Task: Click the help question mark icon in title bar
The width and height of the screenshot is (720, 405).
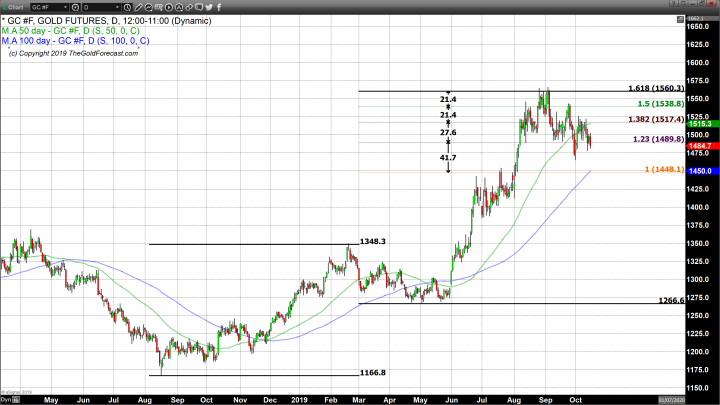Action: (673, 4)
